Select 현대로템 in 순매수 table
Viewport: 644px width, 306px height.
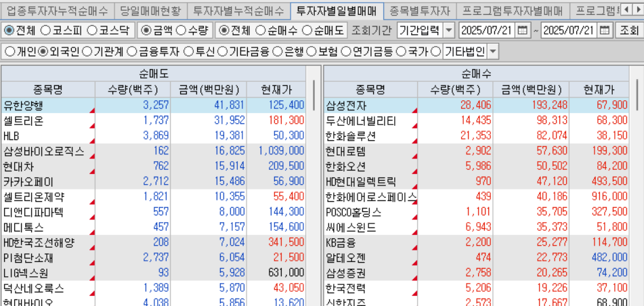pyautogui.click(x=476, y=151)
